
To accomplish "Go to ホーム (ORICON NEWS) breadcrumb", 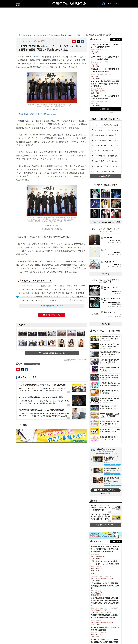I will click(24, 35).
